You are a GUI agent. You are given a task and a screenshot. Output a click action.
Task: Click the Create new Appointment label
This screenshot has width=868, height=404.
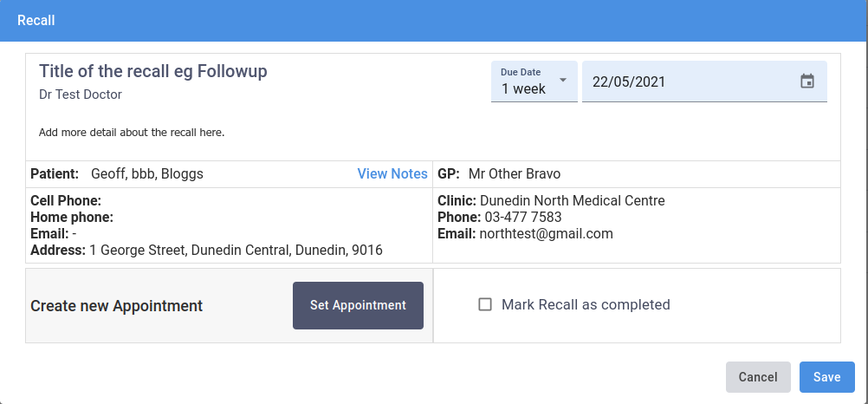click(117, 306)
